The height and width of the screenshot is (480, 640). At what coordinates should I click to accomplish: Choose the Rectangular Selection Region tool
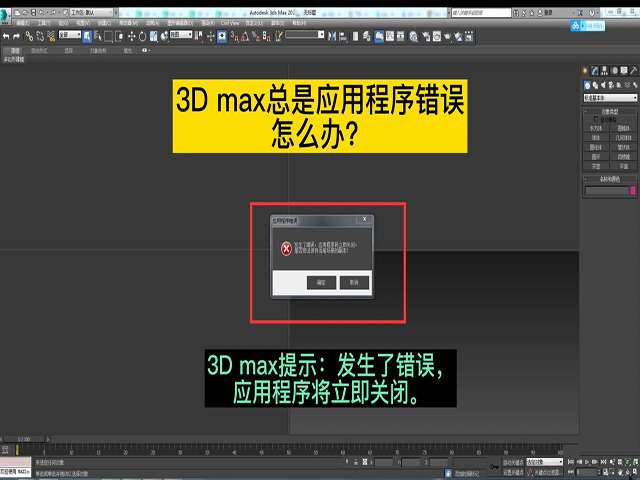pos(108,37)
